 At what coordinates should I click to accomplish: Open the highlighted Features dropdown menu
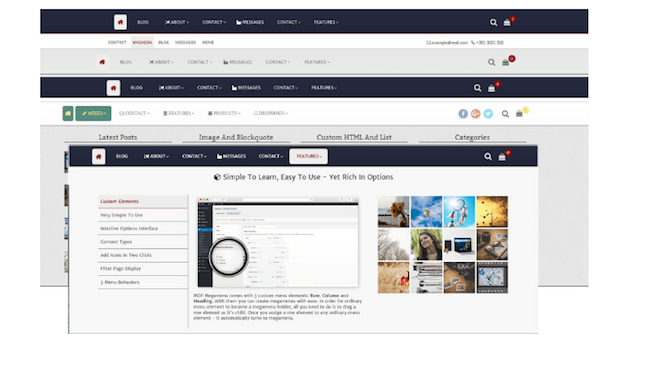tap(308, 156)
